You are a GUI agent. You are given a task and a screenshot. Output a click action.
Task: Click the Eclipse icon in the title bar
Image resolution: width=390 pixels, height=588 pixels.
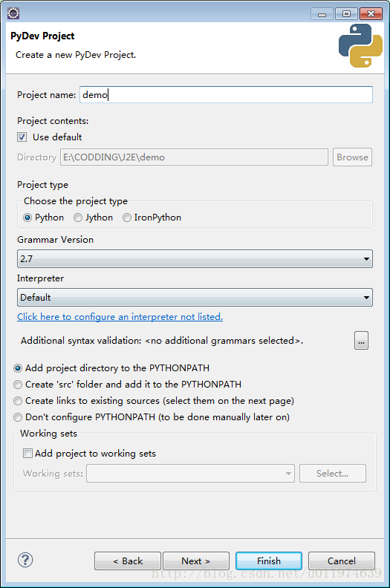point(13,13)
